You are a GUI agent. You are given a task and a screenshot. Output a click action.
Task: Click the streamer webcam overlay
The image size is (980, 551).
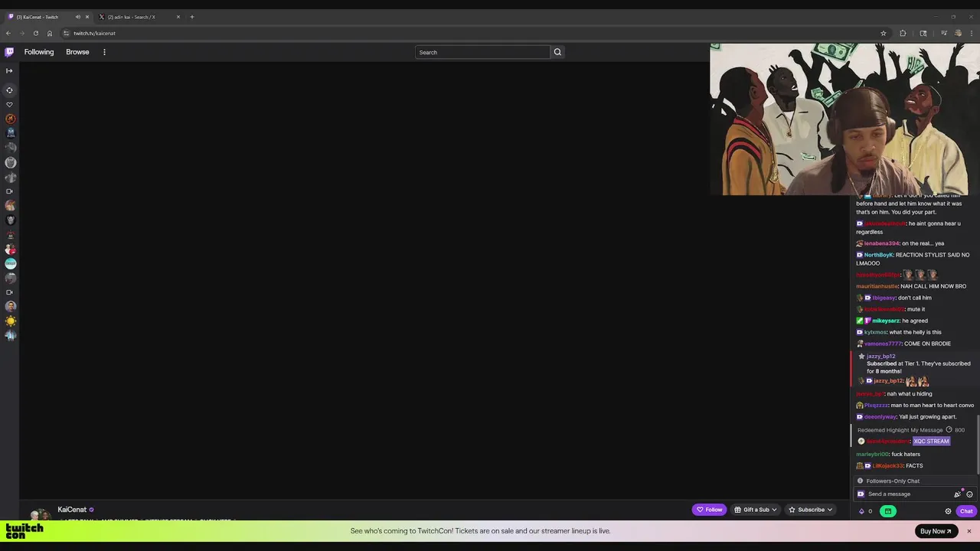[844, 119]
